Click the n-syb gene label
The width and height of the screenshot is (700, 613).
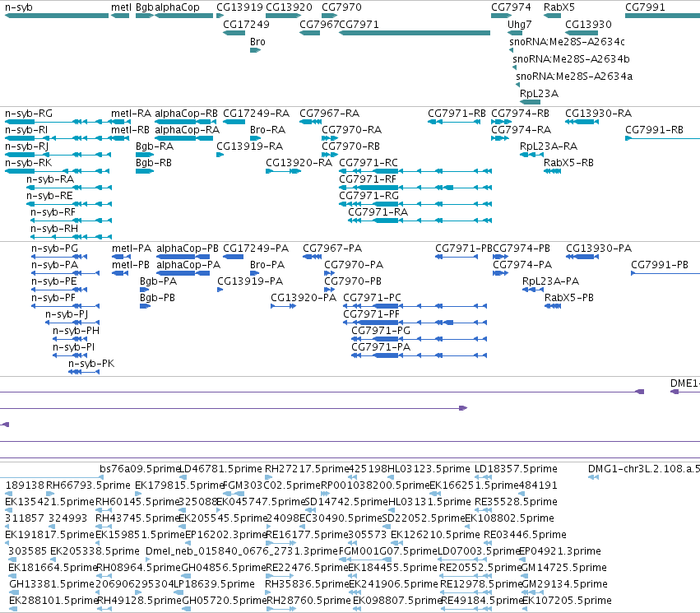tap(19, 7)
